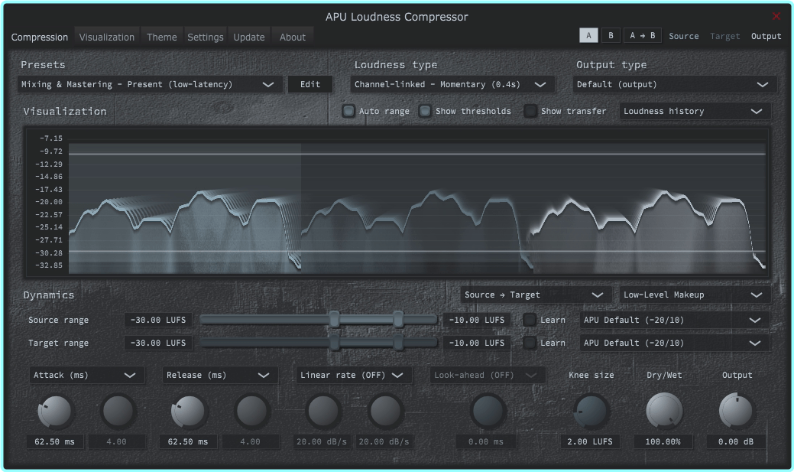Click the first Attack knob
794x472 pixels.
click(54, 411)
